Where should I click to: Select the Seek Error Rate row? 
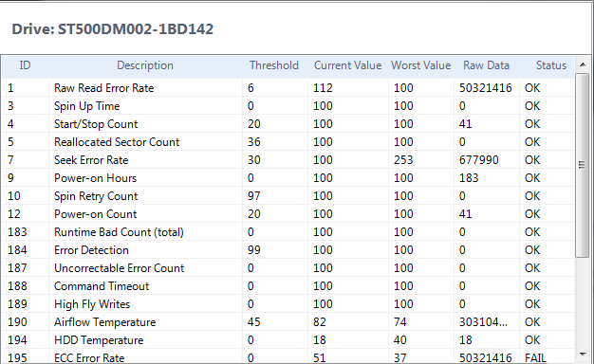point(288,160)
